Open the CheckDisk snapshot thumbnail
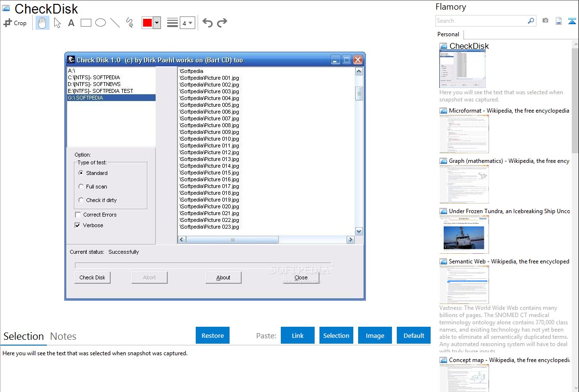579x392 pixels. [x=463, y=69]
